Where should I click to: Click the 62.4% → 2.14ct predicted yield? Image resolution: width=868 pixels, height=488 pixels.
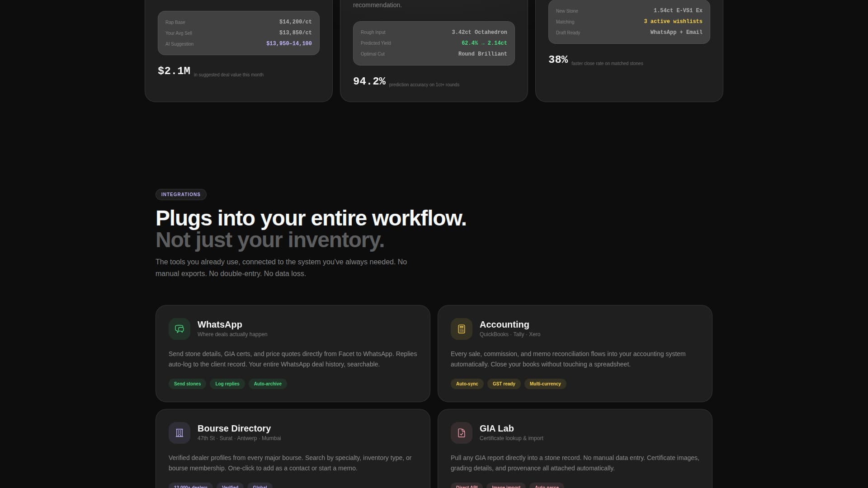pos(484,43)
